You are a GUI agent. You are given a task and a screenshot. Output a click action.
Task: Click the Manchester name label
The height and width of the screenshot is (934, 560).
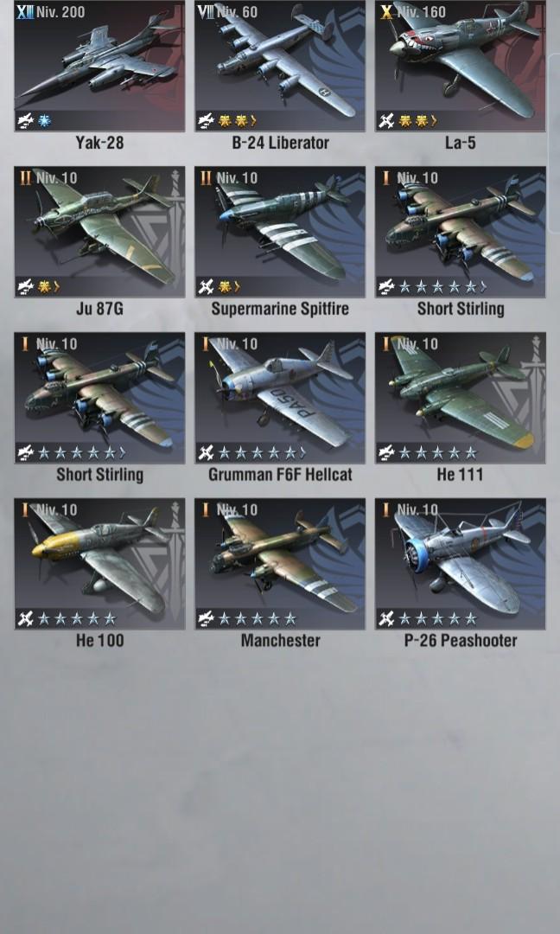point(280,640)
